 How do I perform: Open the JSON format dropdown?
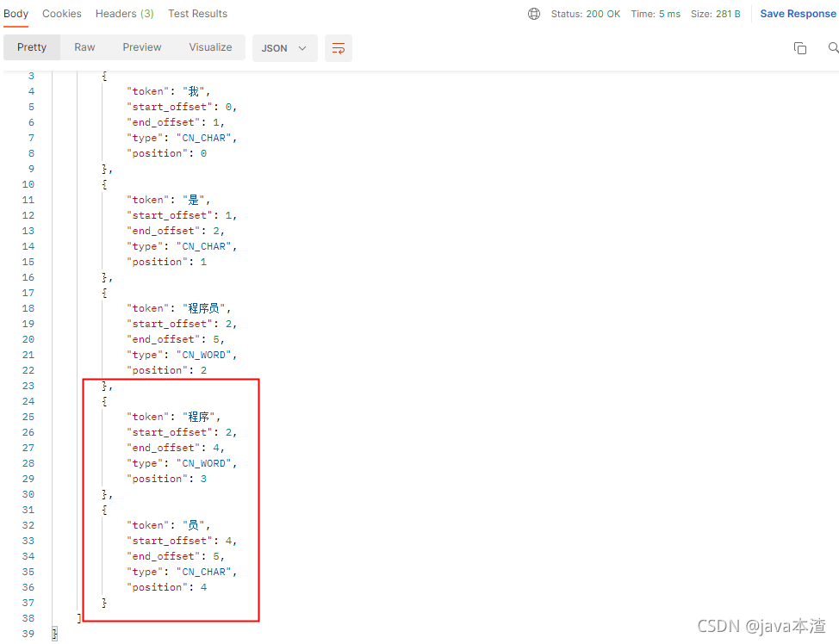coord(284,48)
